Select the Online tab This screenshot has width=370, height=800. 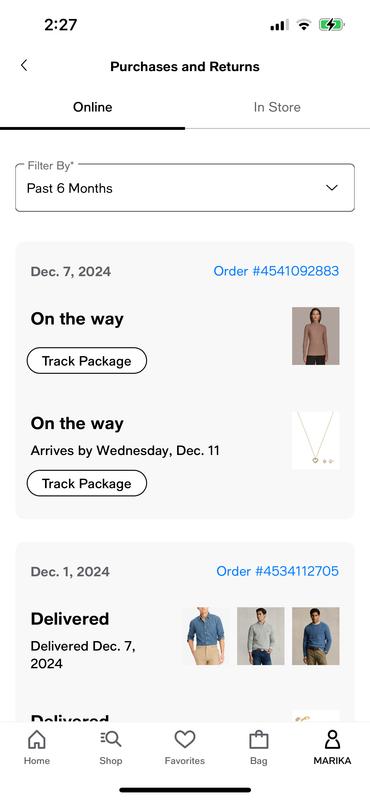[x=92, y=107]
